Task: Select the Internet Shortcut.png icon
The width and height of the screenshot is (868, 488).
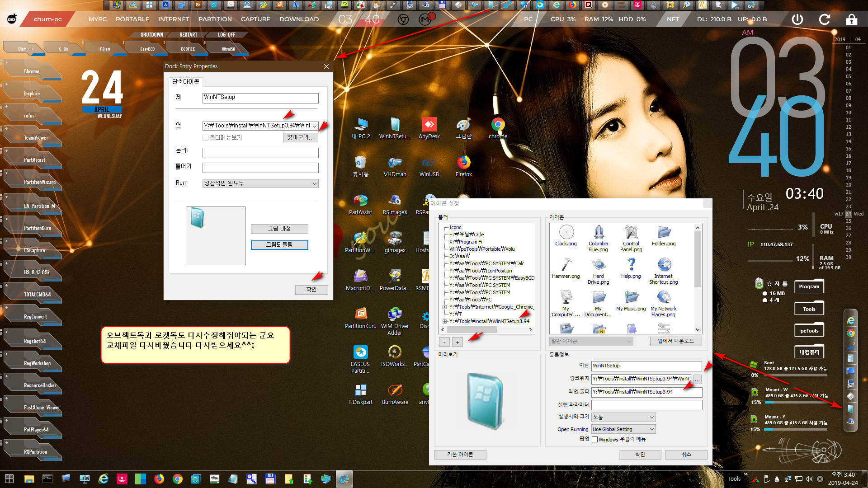Action: (663, 271)
